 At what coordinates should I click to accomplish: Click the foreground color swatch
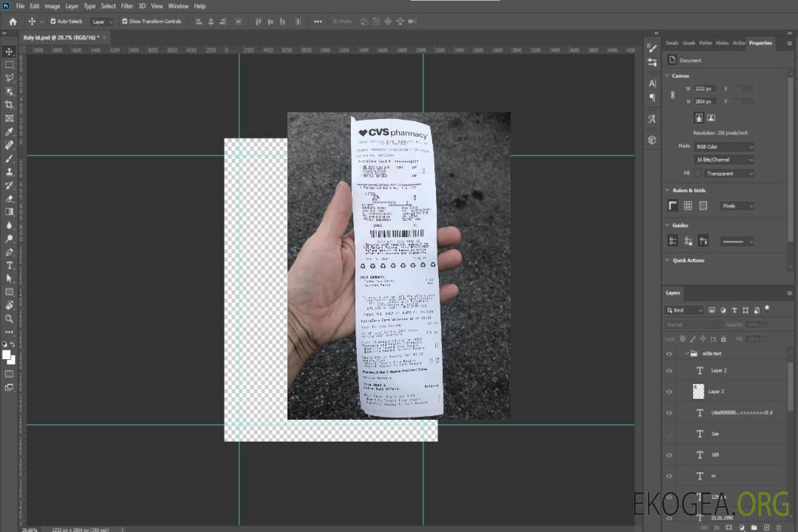pyautogui.click(x=6, y=355)
